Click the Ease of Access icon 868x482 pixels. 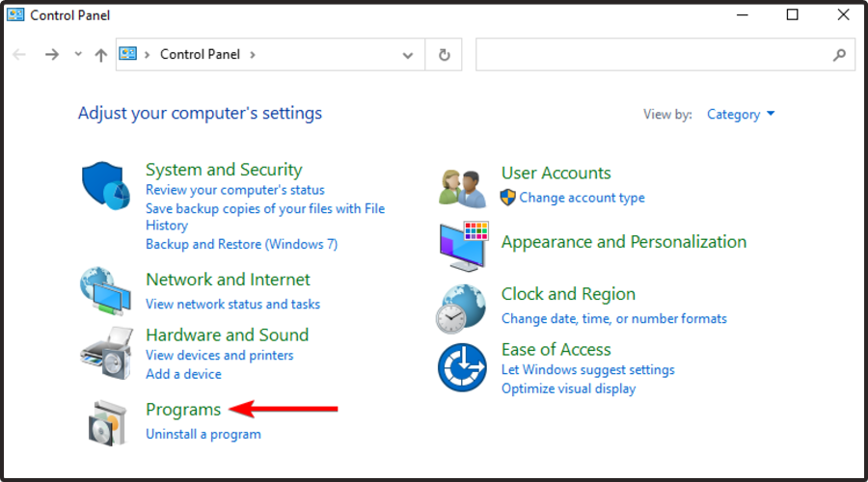point(462,367)
